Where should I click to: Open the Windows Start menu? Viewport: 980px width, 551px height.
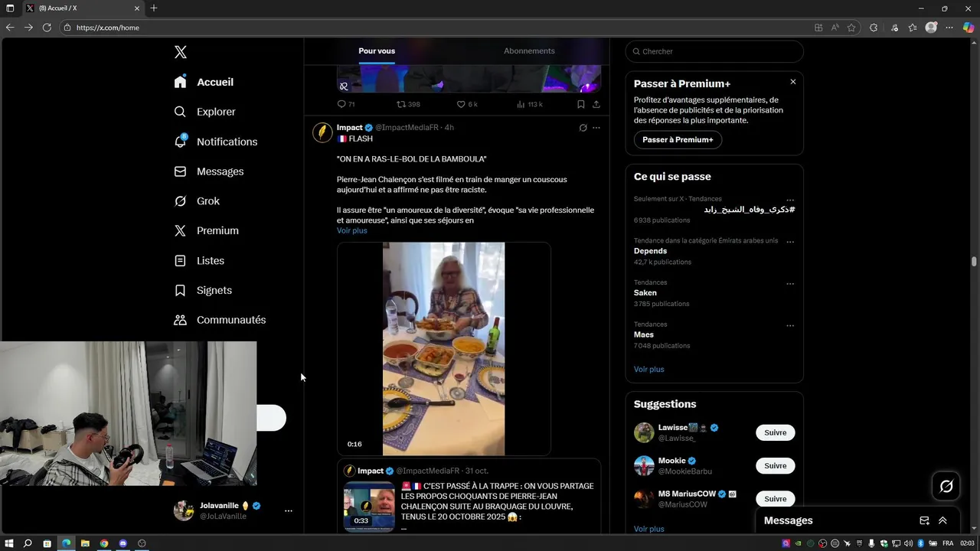pos(9,543)
